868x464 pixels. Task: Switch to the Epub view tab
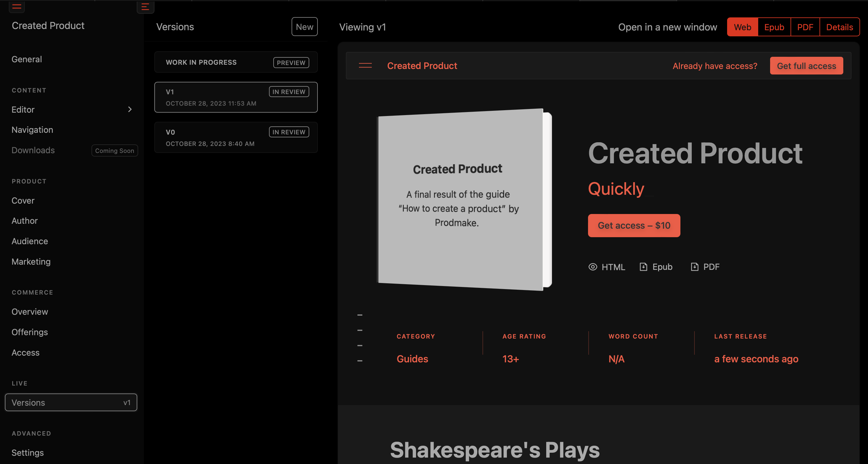774,27
